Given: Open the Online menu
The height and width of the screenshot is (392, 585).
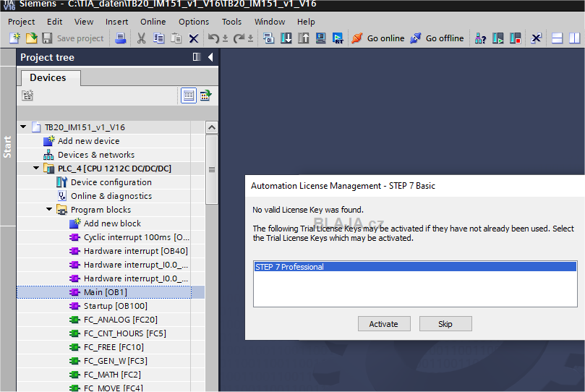Looking at the screenshot, I should 153,22.
